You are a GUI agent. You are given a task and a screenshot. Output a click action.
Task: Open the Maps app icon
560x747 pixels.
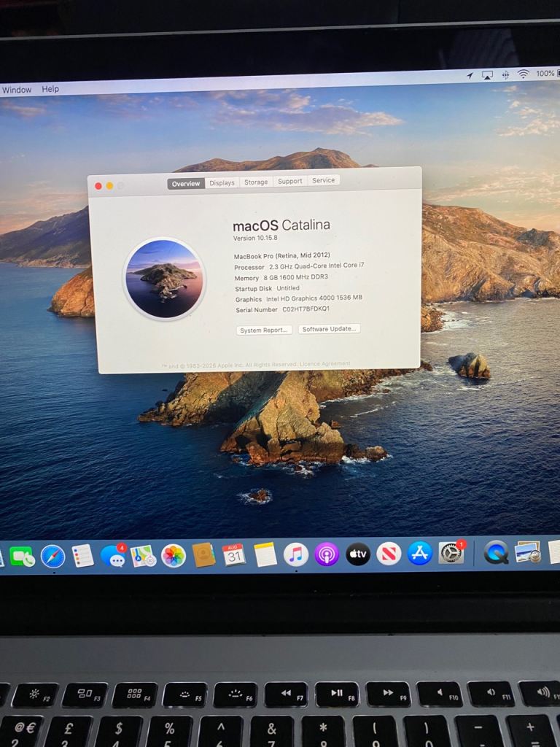pyautogui.click(x=143, y=556)
